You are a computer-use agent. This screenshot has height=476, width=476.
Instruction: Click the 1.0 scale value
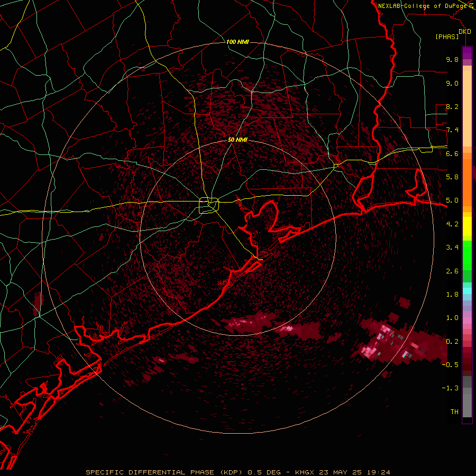click(452, 317)
